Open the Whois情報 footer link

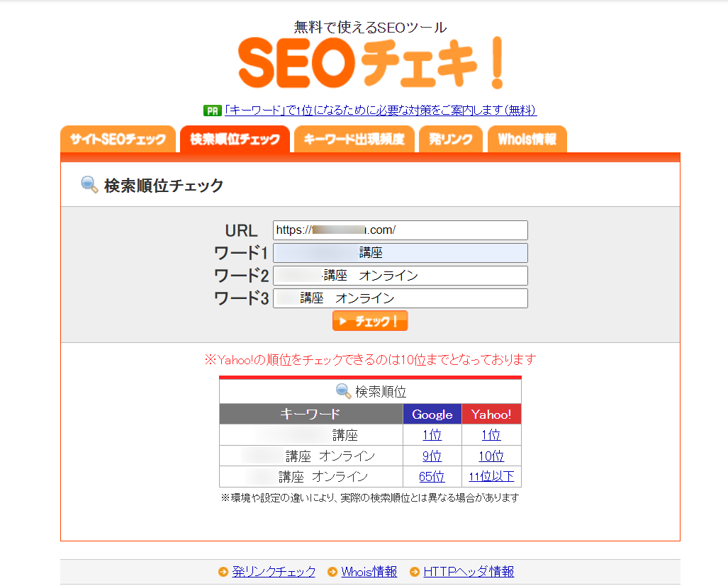(x=369, y=572)
